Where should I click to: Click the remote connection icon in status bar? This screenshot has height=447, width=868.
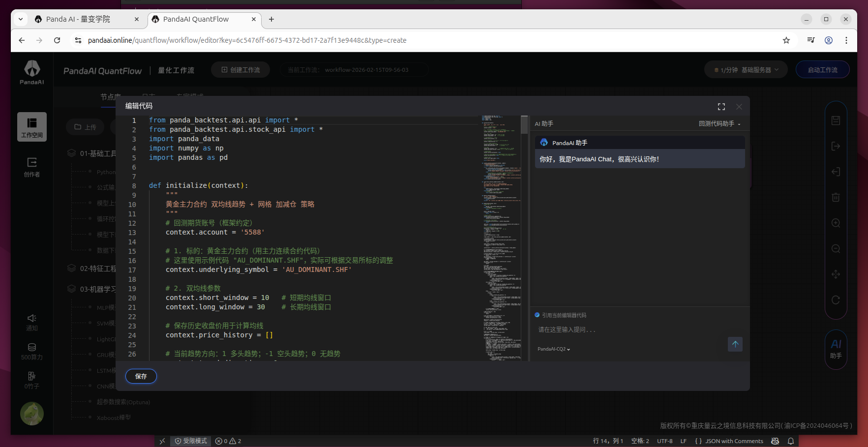click(162, 441)
